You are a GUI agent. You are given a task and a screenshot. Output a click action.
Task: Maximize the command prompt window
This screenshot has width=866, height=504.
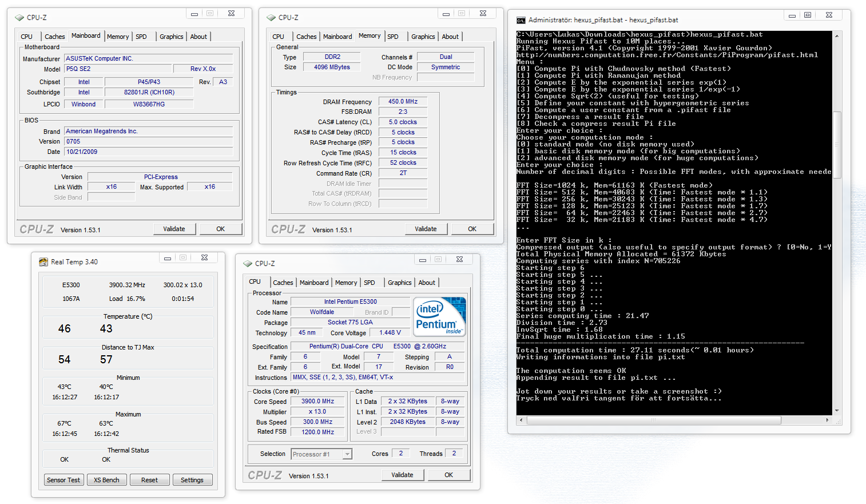point(808,15)
